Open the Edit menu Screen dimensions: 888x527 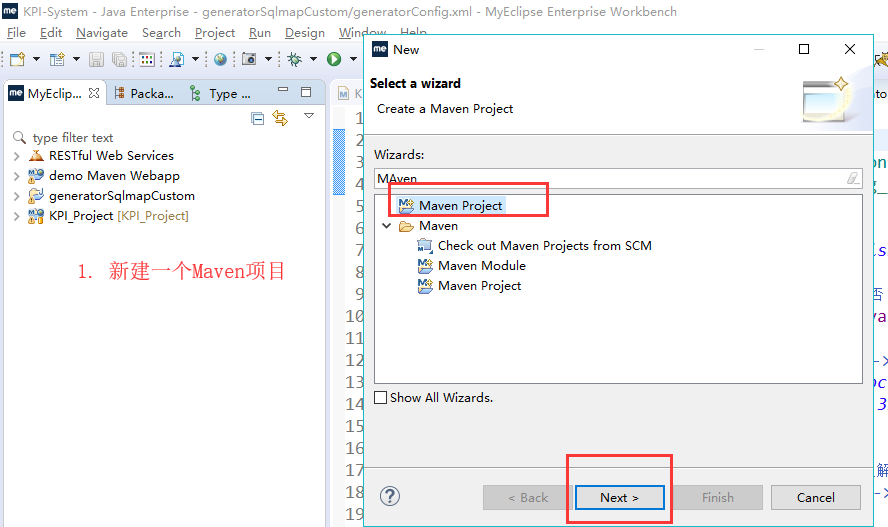(50, 33)
